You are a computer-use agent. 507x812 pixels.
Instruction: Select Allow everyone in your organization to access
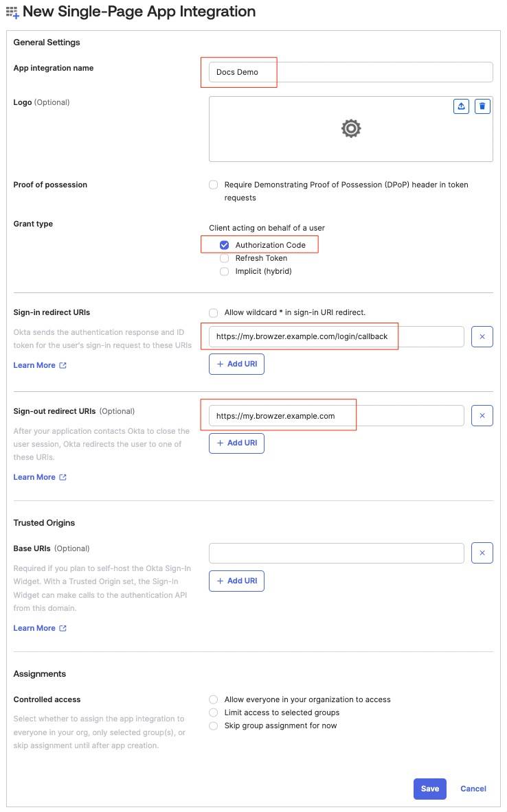tap(213, 699)
